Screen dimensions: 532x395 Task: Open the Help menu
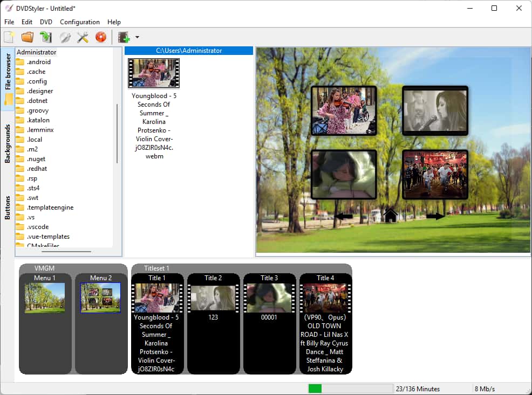tap(114, 22)
